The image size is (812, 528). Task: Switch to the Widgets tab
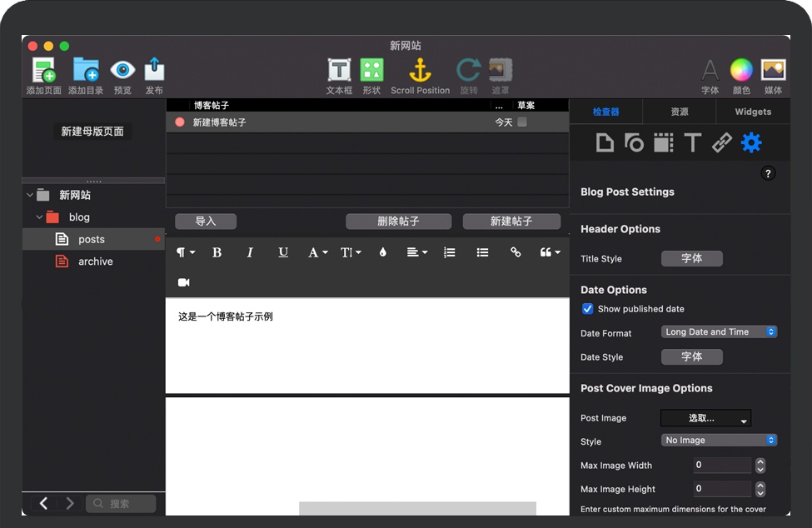[753, 112]
